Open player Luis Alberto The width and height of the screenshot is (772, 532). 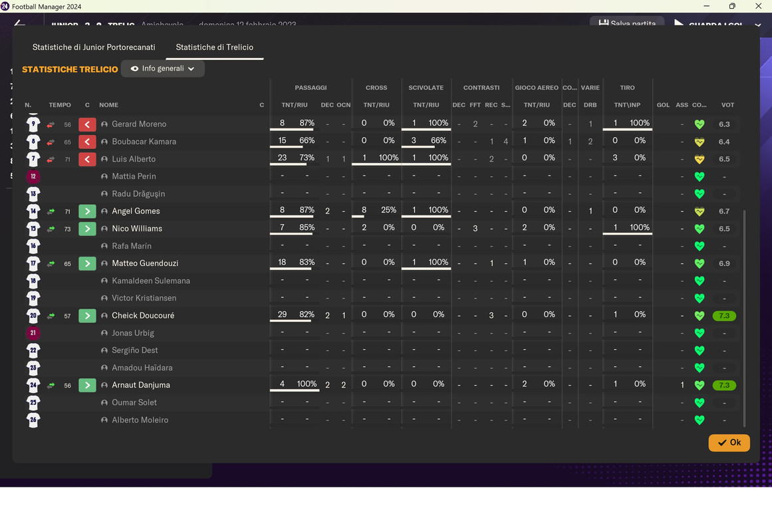click(x=134, y=159)
